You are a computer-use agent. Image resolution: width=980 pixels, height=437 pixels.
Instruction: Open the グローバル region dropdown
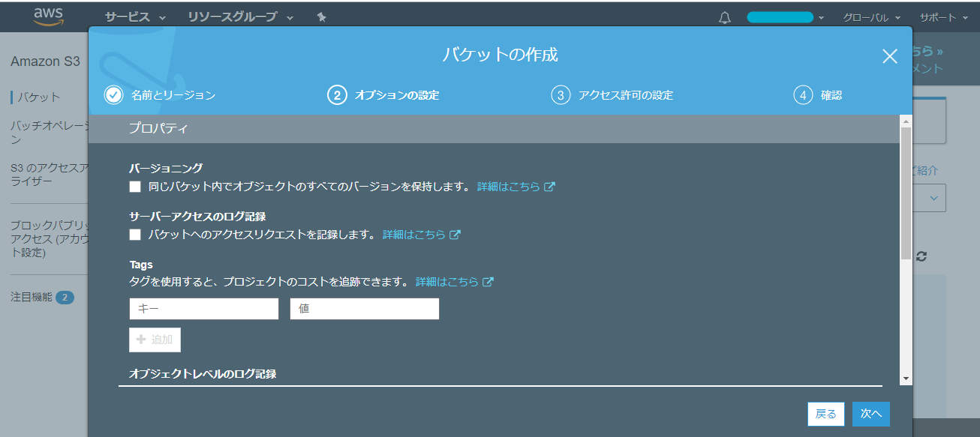872,17
